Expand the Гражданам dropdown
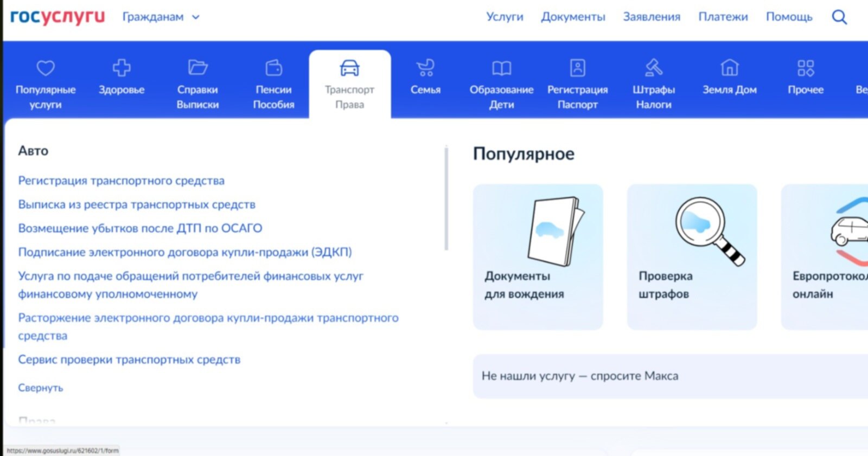868x456 pixels. [x=161, y=17]
